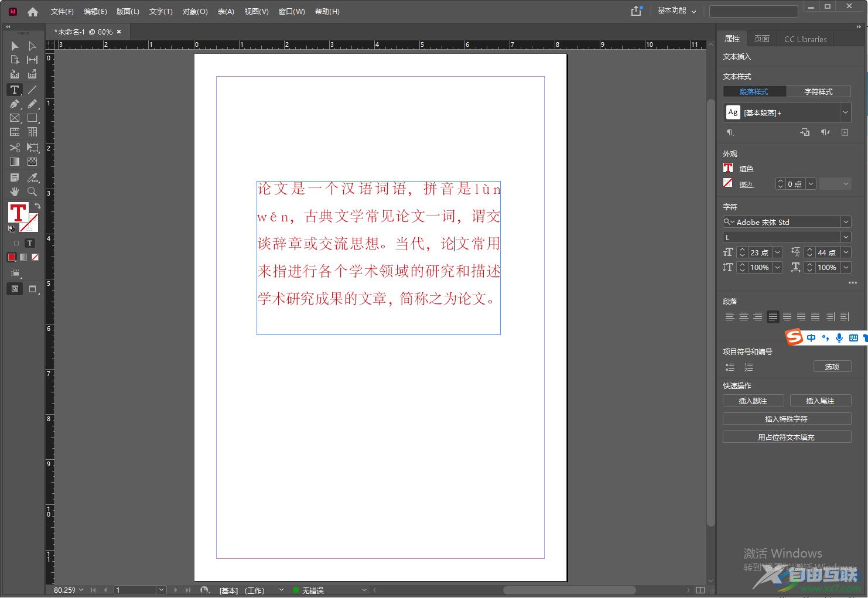This screenshot has width=868, height=598.
Task: Click the 选项 button
Action: (832, 367)
